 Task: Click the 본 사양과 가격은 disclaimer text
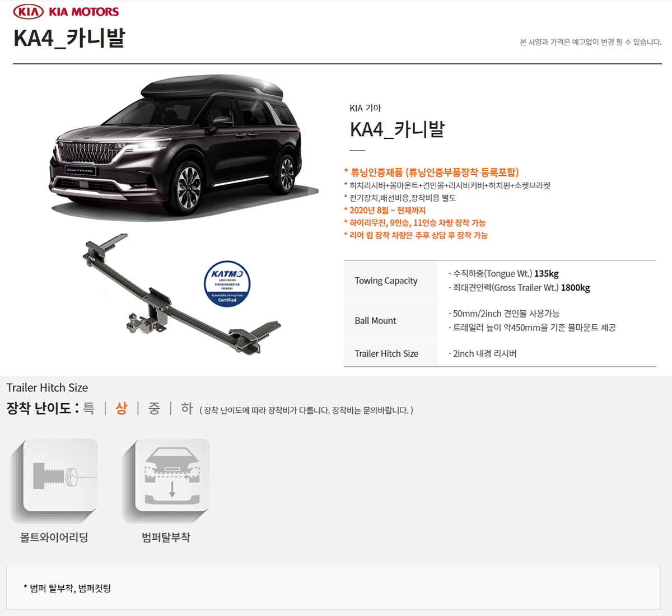[x=591, y=42]
